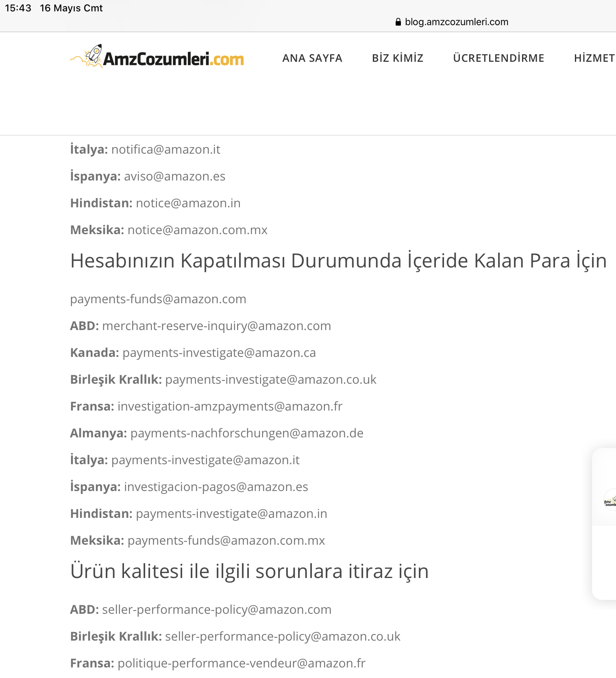
Task: Click heading Hesabınızın Kapatılması Durumunda İçeride Kalan Para
Action: (338, 261)
